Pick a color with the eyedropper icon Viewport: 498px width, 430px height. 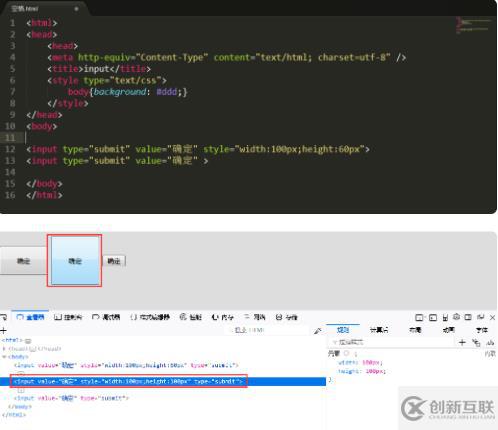pos(318,331)
